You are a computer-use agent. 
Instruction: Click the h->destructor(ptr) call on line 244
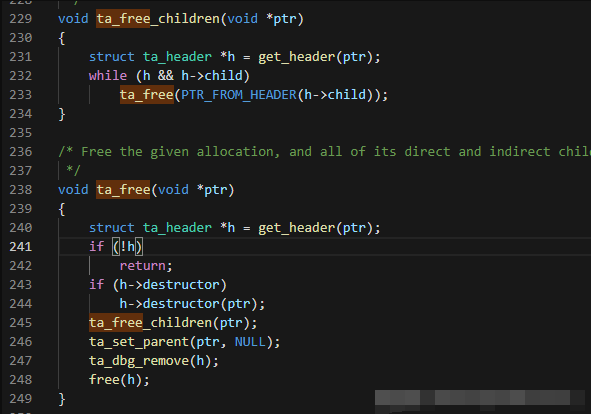click(192, 304)
